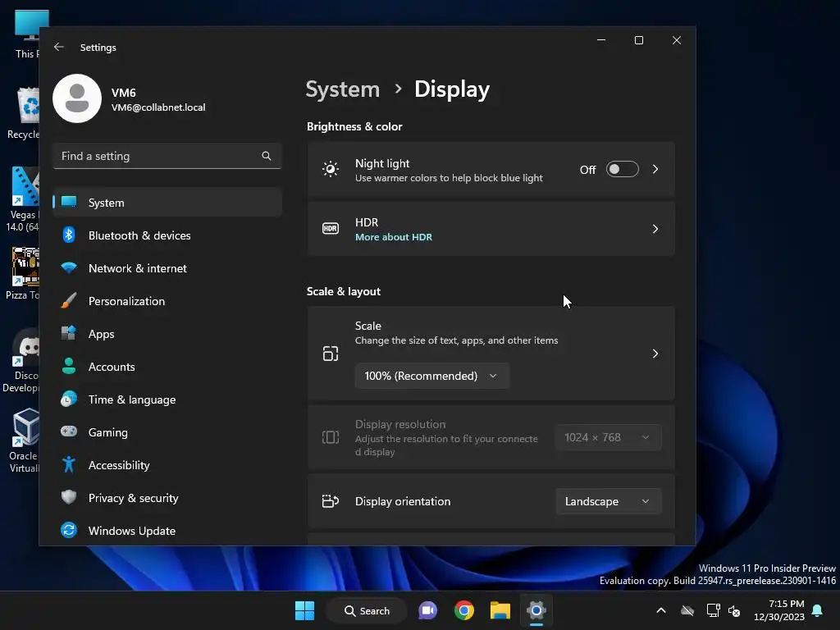This screenshot has width=840, height=630.
Task: Click the System breadcrumb link
Action: pyautogui.click(x=342, y=89)
